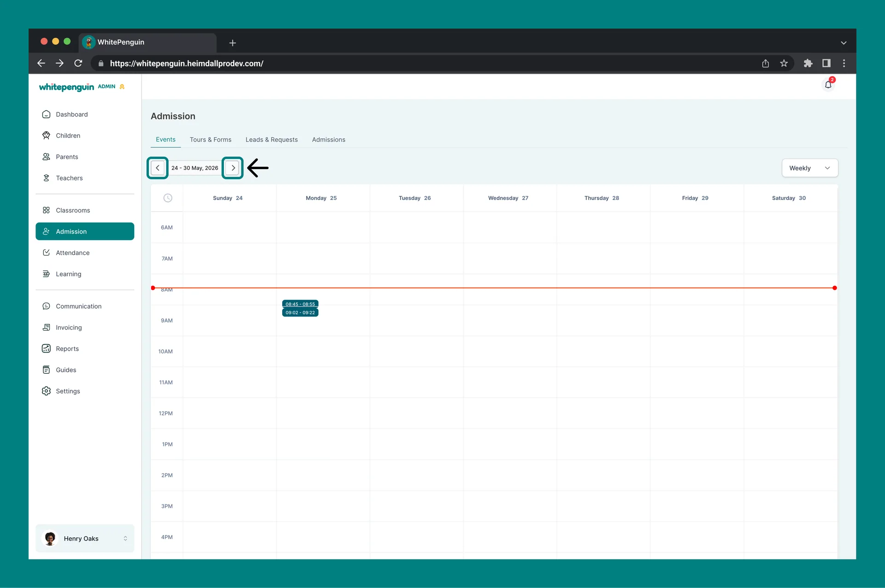Open the 09:02 - 09:22 event
This screenshot has width=885, height=588.
[x=300, y=312]
